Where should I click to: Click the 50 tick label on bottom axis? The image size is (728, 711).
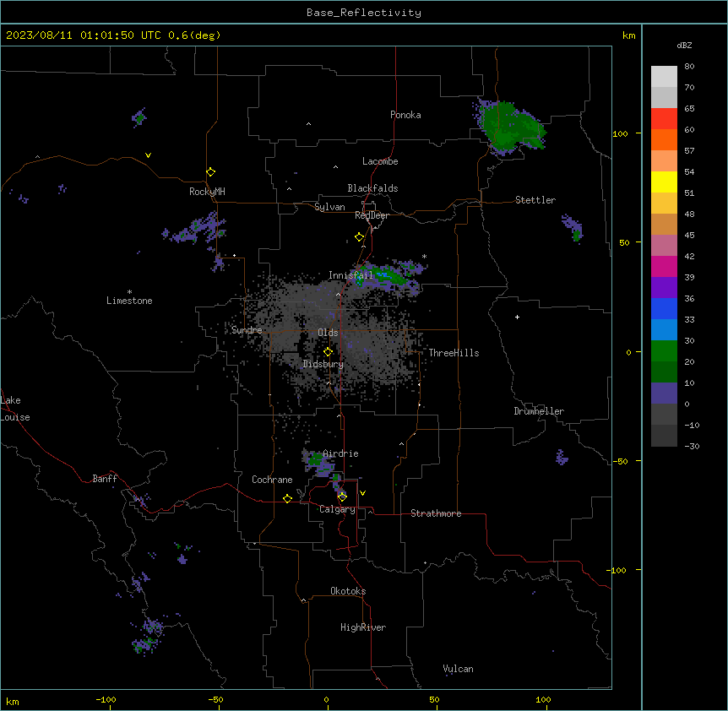(x=434, y=699)
